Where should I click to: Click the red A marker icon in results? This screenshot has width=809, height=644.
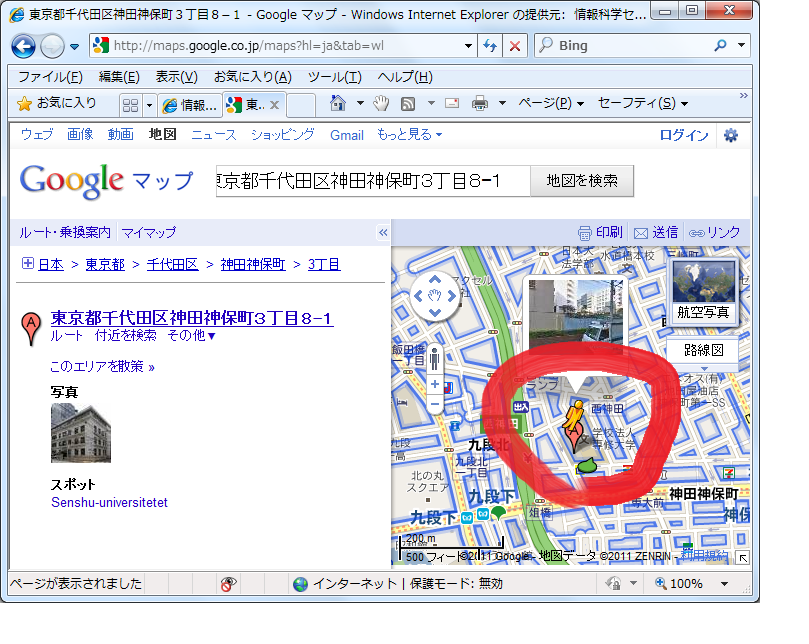[31, 329]
